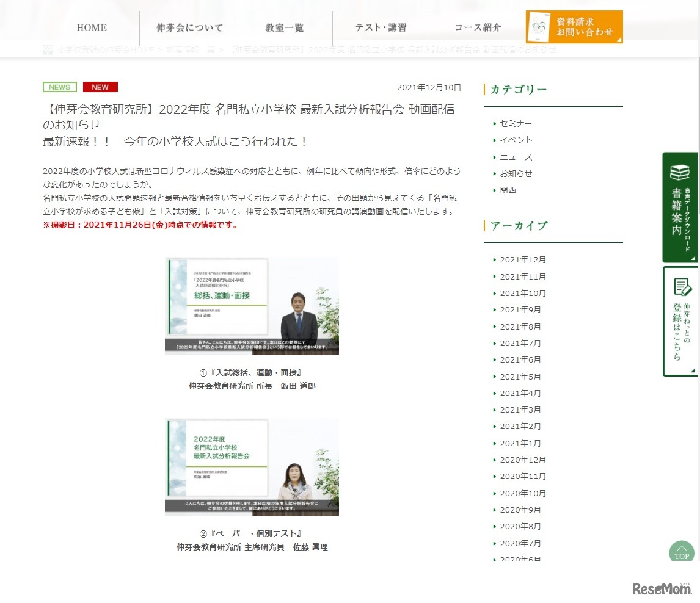Open the セミナー category link
Viewport: 700px width, 603px height.
coord(516,123)
